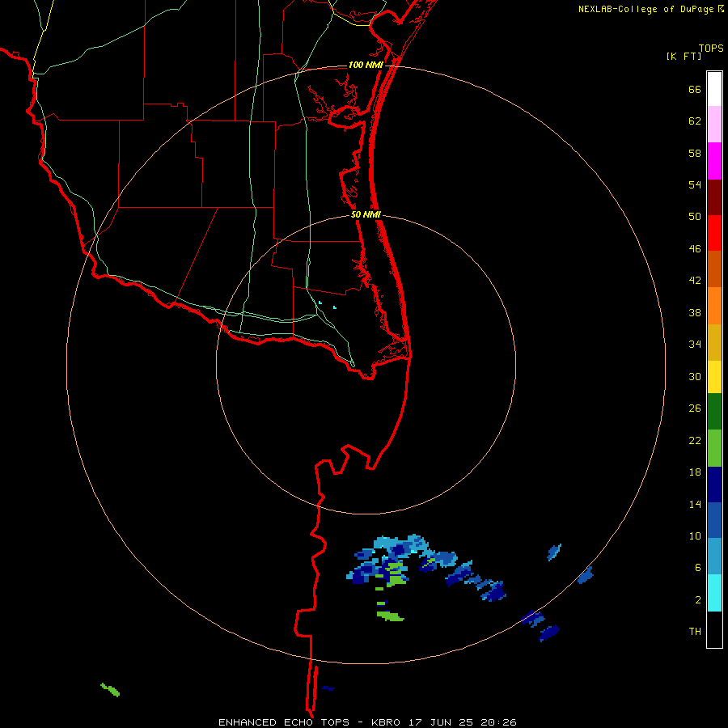
Task: Click the 'KBRO' radar station identifier
Action: click(x=385, y=722)
